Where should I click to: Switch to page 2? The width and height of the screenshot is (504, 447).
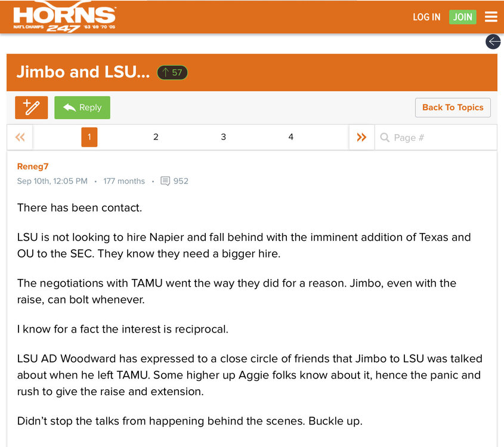156,137
